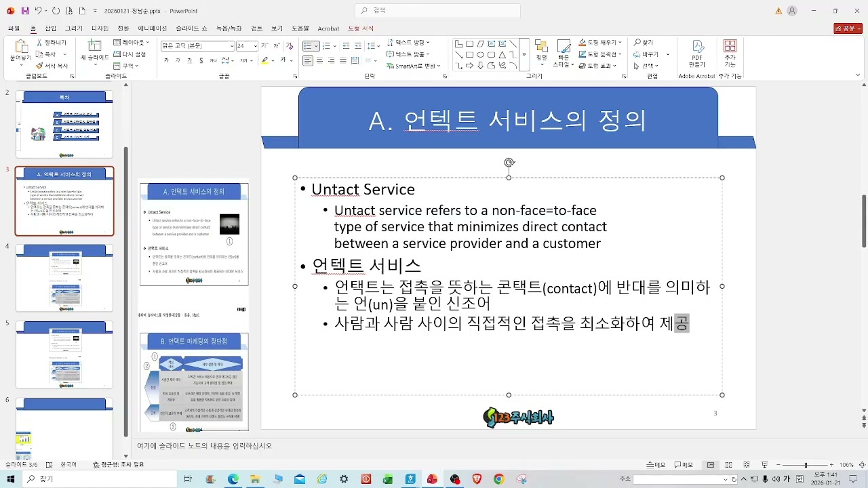Open the Text Direction (텍스트 방향) dropdown

point(408,43)
